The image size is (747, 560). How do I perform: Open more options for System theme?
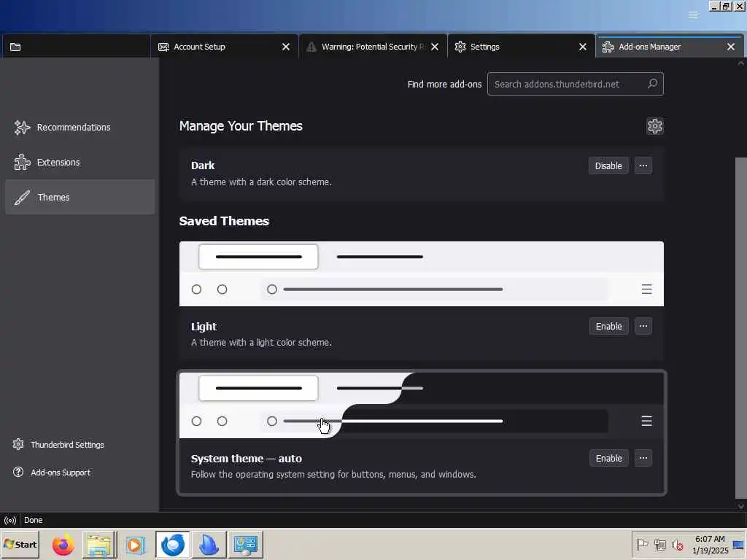[x=643, y=458]
